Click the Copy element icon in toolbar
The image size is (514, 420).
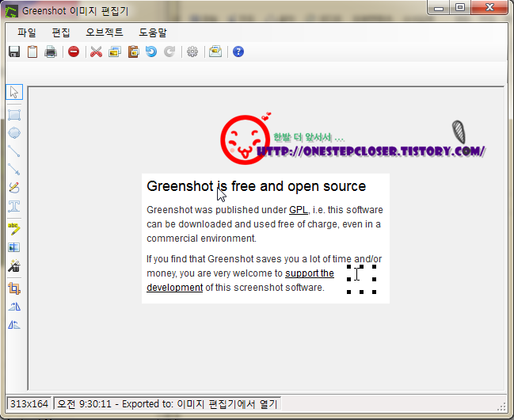pos(115,52)
